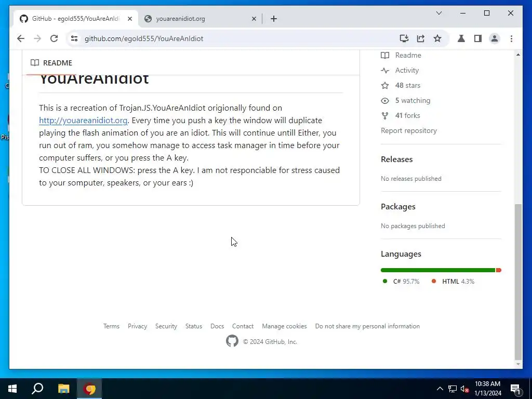532x399 pixels.
Task: Open Windows taskbar search
Action: 37,389
